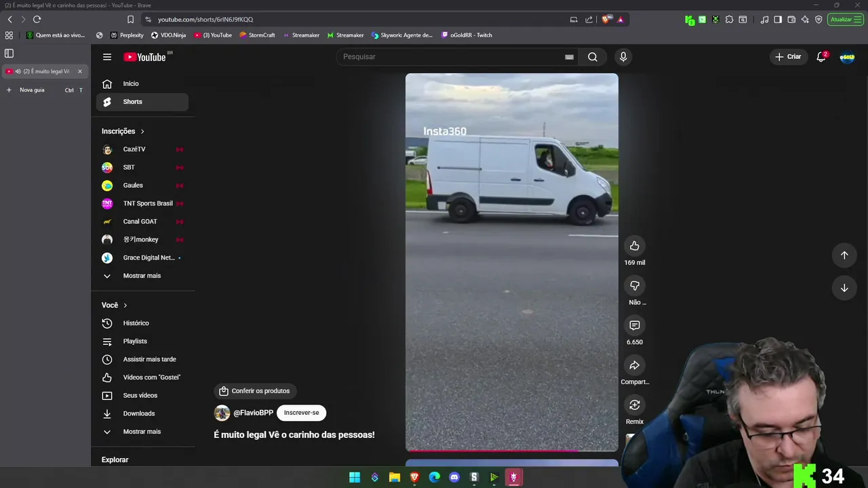
Task: Open the @FlavioBPP channel link
Action: (x=253, y=413)
